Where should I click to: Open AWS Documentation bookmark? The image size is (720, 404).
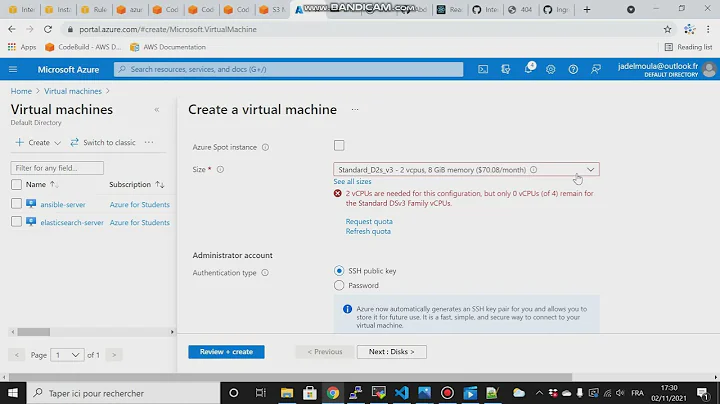pyautogui.click(x=168, y=47)
